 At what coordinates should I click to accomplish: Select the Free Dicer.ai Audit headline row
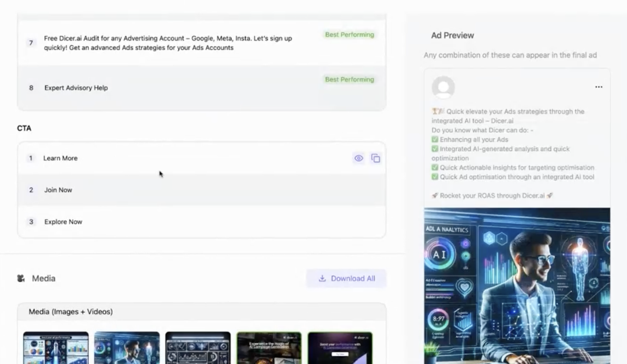202,43
